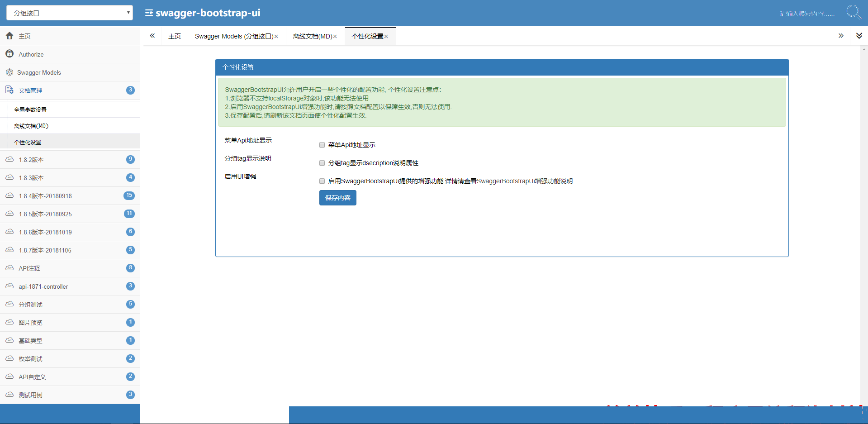Click the page scrollbar up arrow
This screenshot has height=424, width=868.
pos(864,49)
